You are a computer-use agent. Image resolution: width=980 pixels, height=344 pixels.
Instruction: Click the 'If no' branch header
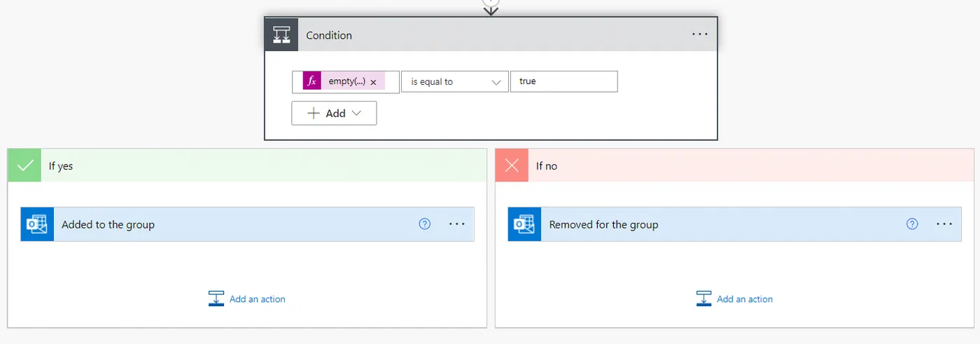[x=734, y=165]
